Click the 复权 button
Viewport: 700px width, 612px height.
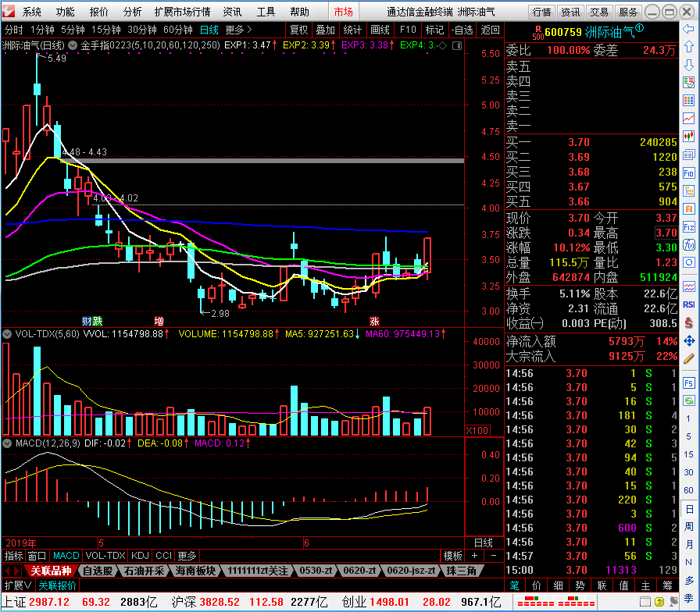[298, 30]
